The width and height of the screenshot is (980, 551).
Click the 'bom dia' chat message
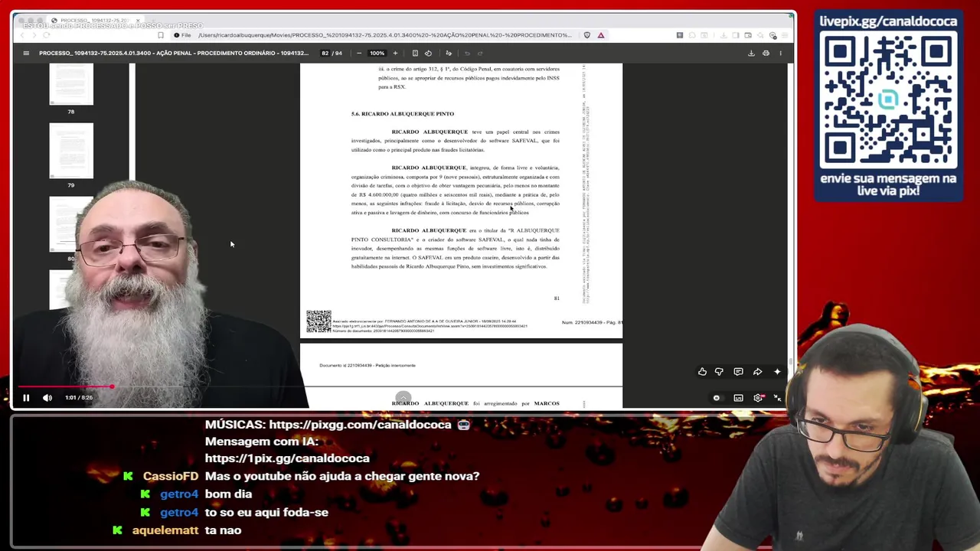pyautogui.click(x=228, y=494)
